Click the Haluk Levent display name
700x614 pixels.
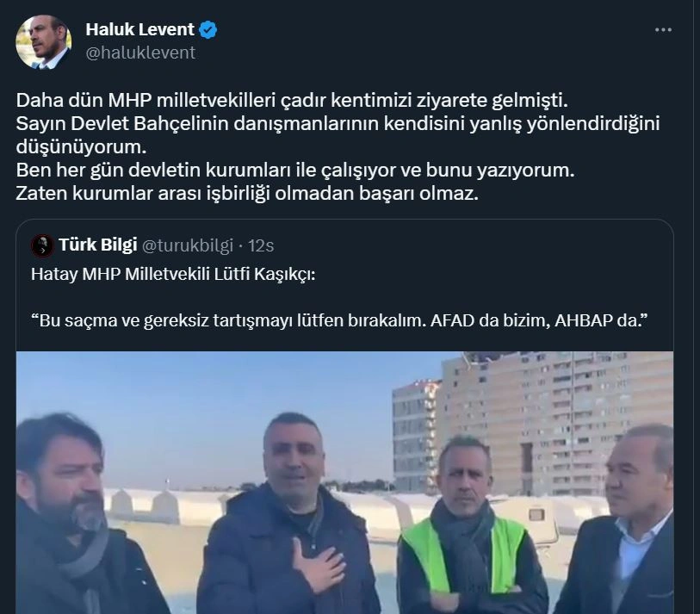[139, 29]
